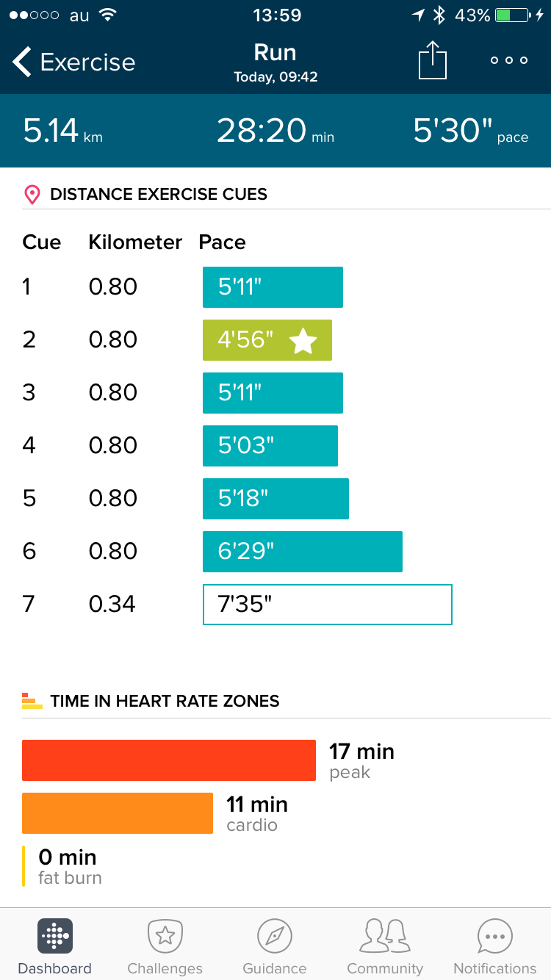Select the orange cardio zone bar

pos(118,813)
